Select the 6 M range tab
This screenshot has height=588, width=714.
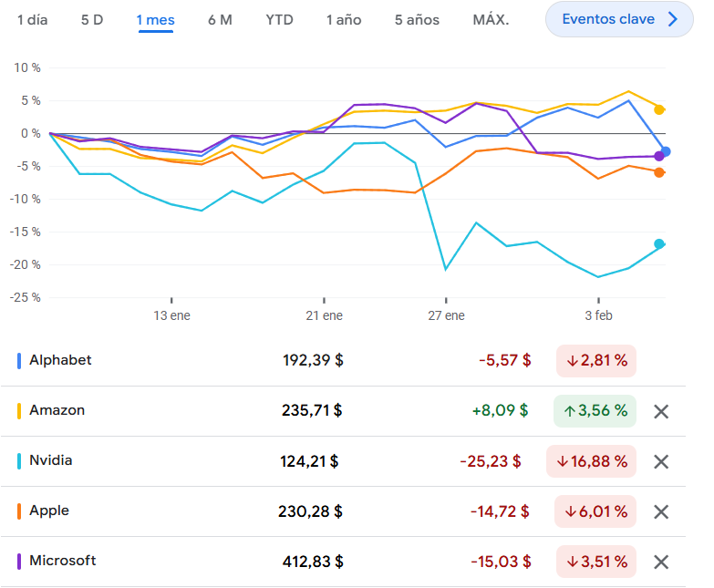point(220,19)
